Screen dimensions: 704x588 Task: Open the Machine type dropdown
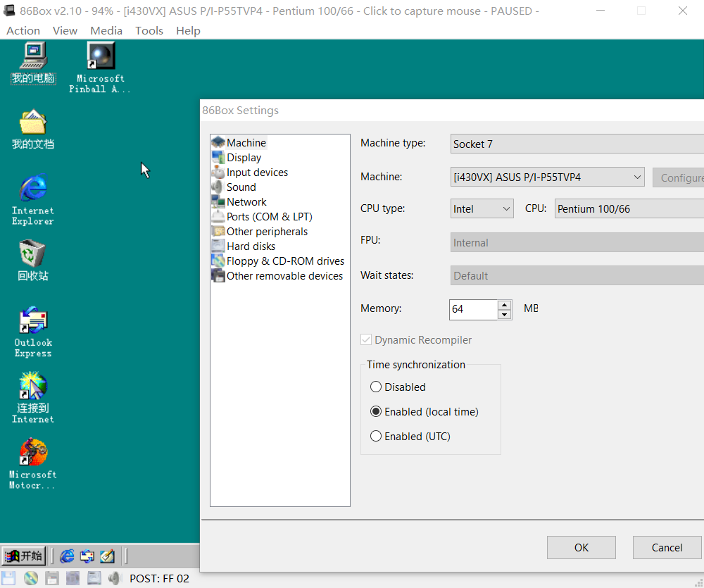[577, 144]
